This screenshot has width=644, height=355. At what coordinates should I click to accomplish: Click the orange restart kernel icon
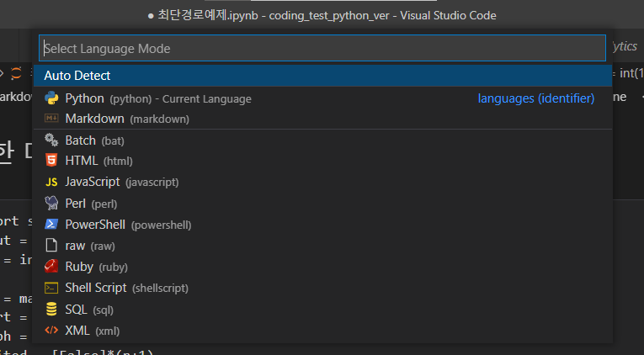[16, 74]
